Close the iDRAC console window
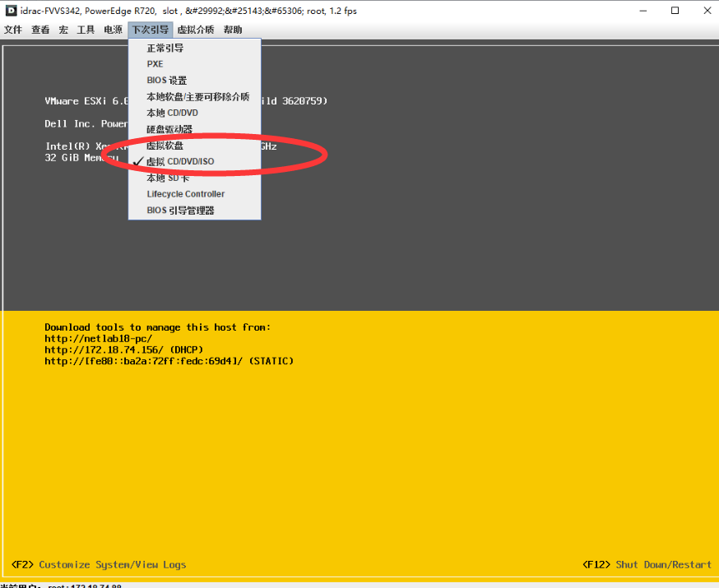The width and height of the screenshot is (719, 588). 707,11
